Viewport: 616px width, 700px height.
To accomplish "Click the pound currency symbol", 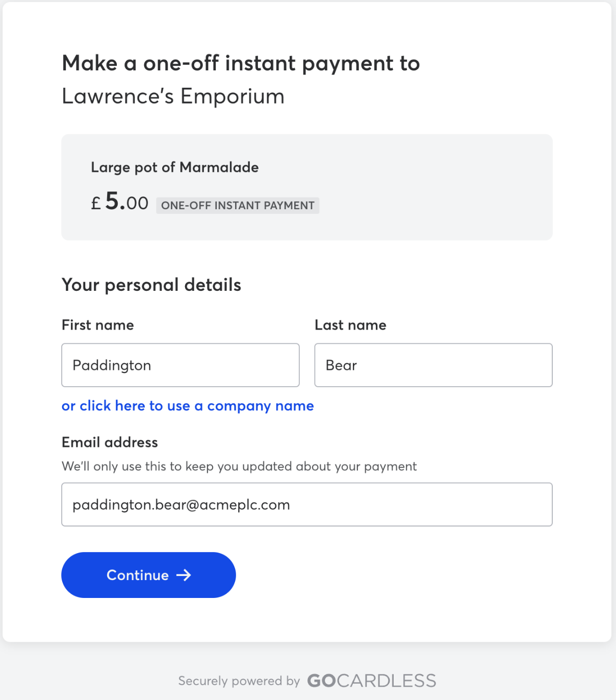I will (x=96, y=204).
